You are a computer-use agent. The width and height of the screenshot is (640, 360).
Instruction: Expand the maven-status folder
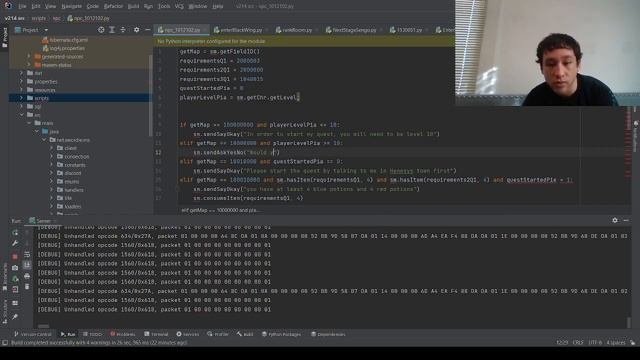point(29,64)
